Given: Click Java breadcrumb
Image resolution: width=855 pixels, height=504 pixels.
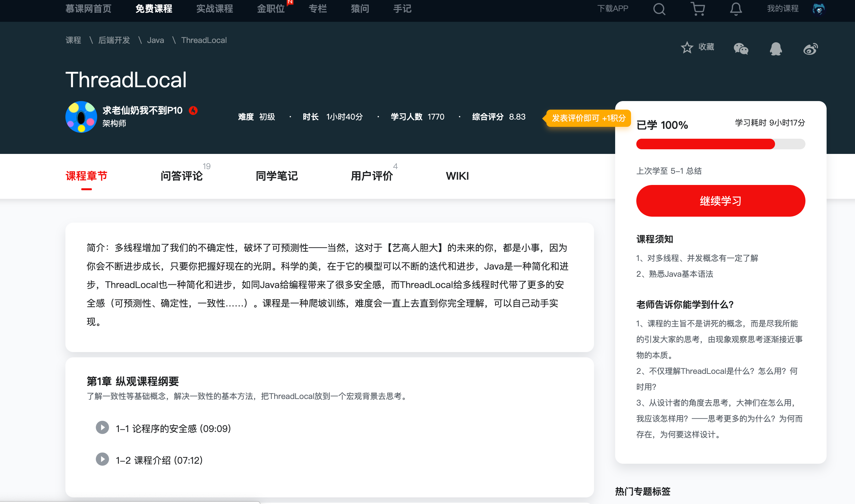Looking at the screenshot, I should pos(156,40).
